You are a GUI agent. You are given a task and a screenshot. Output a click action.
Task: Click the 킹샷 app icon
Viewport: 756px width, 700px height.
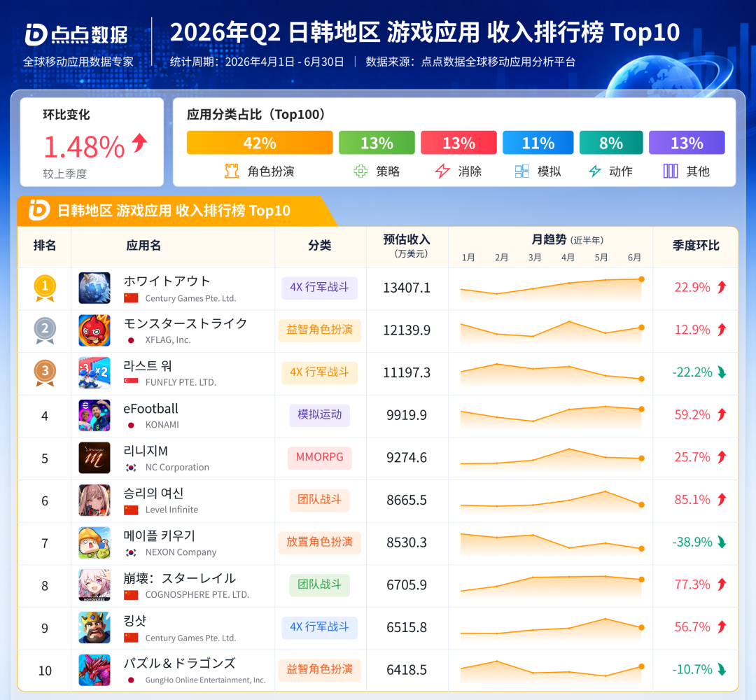pos(94,627)
